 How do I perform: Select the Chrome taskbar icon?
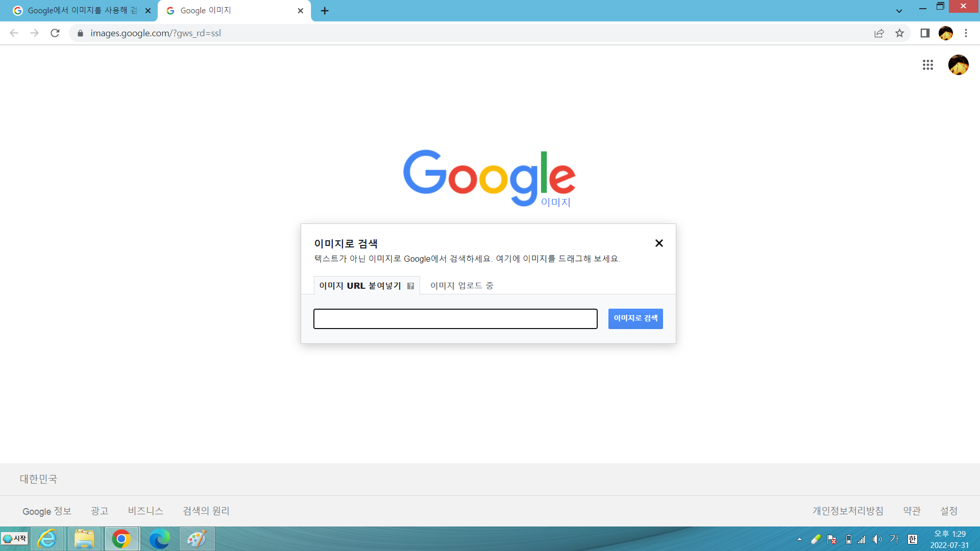pyautogui.click(x=121, y=539)
